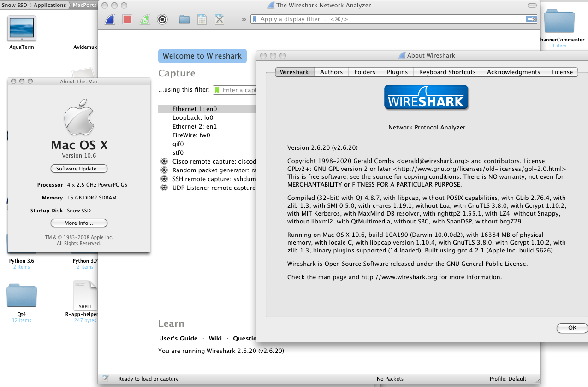Image resolution: width=588 pixels, height=387 pixels.
Task: Switch to the Folders tab
Action: pos(365,72)
